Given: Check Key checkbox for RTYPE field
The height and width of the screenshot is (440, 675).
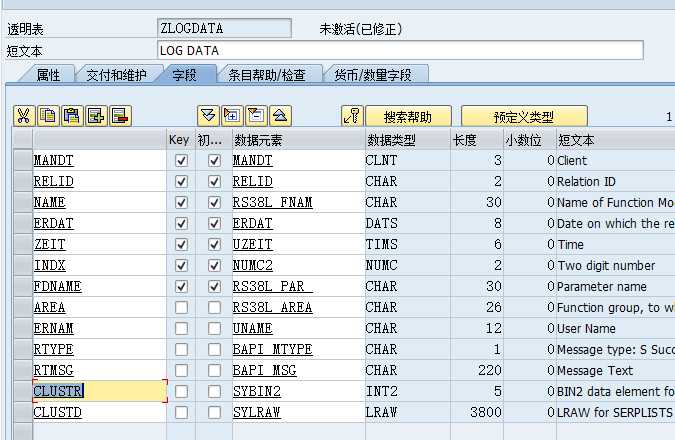Looking at the screenshot, I should coord(181,349).
